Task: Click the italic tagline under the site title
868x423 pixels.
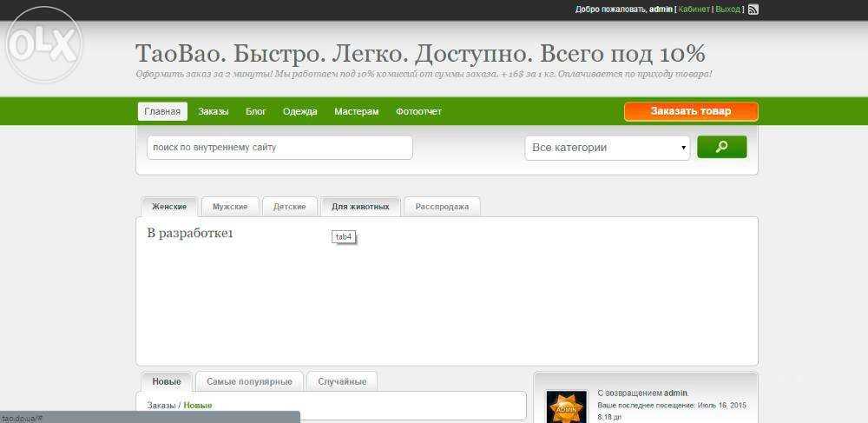Action: pyautogui.click(x=424, y=74)
